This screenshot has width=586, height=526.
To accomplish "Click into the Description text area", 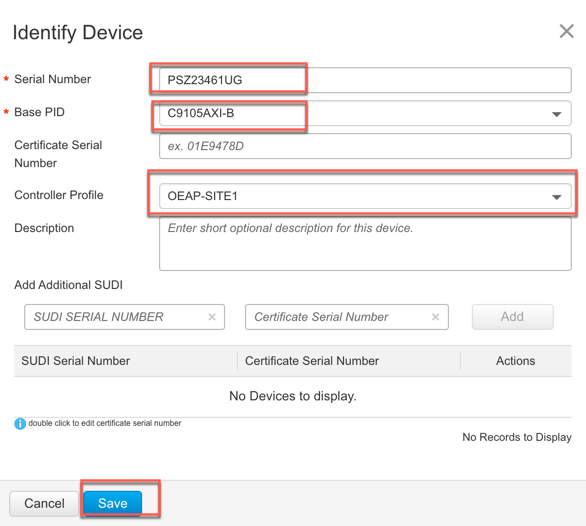I will pos(365,244).
